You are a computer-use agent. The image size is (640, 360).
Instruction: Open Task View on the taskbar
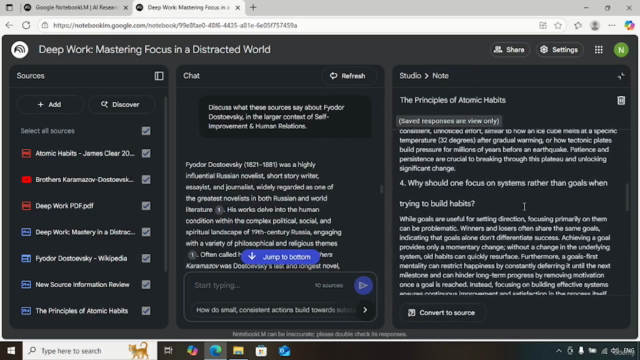[x=168, y=351]
